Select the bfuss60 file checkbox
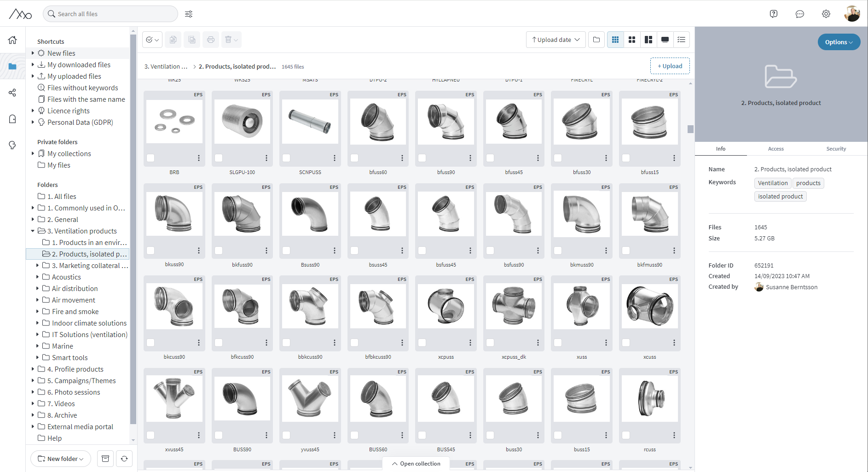Image resolution: width=868 pixels, height=472 pixels. pos(354,158)
